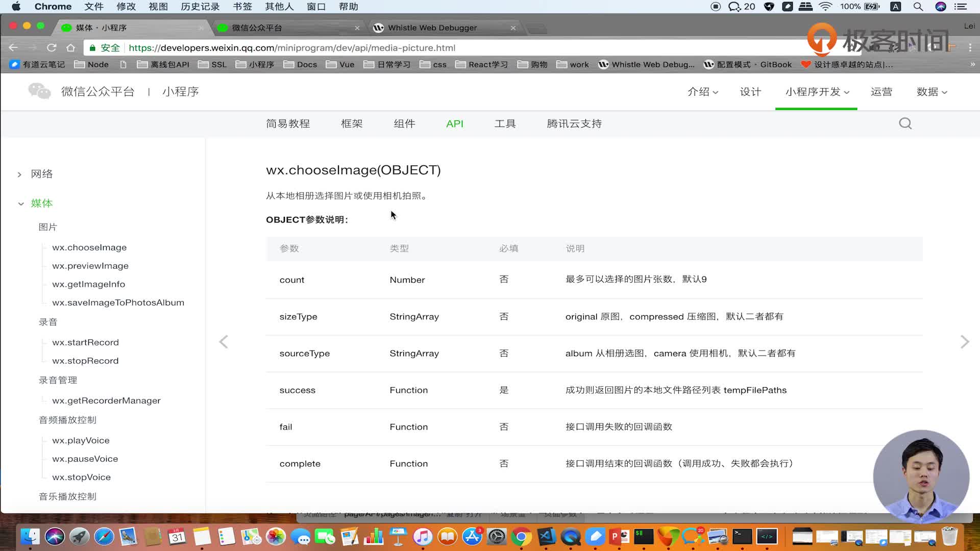The width and height of the screenshot is (980, 551).
Task: Open Chrome's three-dot menu
Action: pos(970,47)
